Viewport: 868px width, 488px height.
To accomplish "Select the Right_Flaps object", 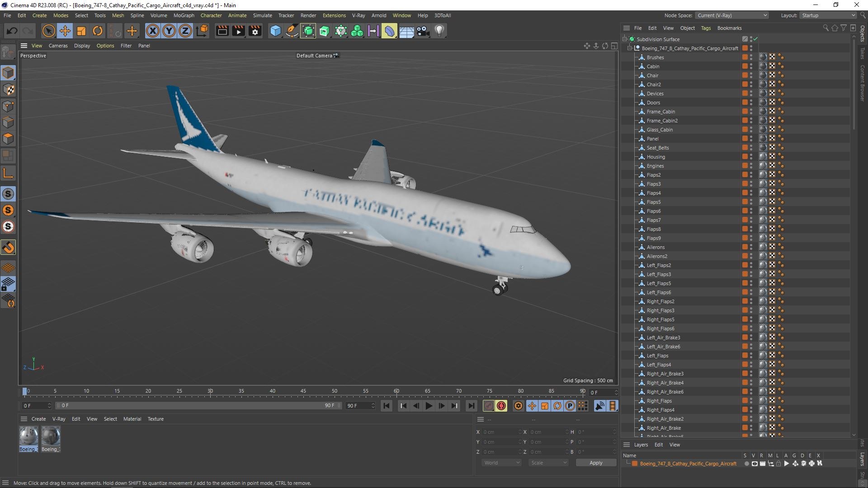I will (x=659, y=401).
